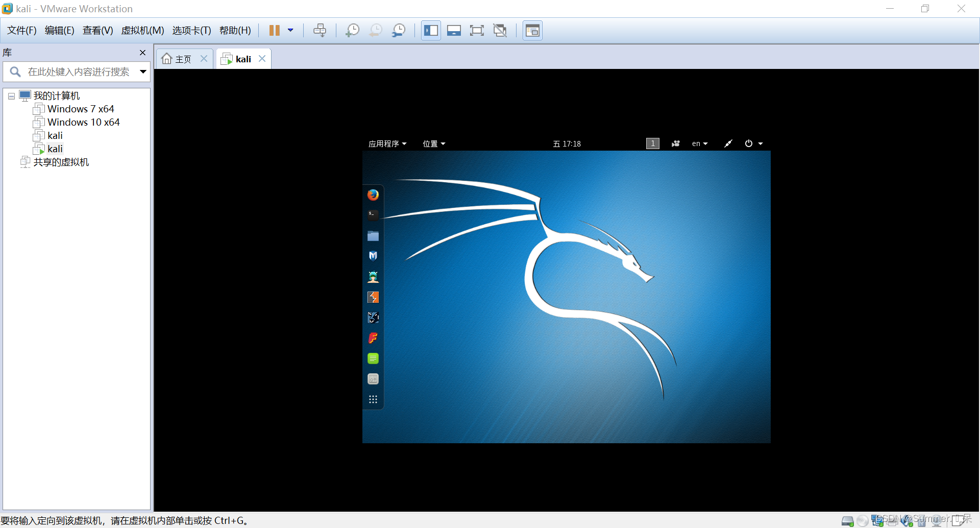Launch Firefox from the Kali dock
980x528 pixels.
373,195
